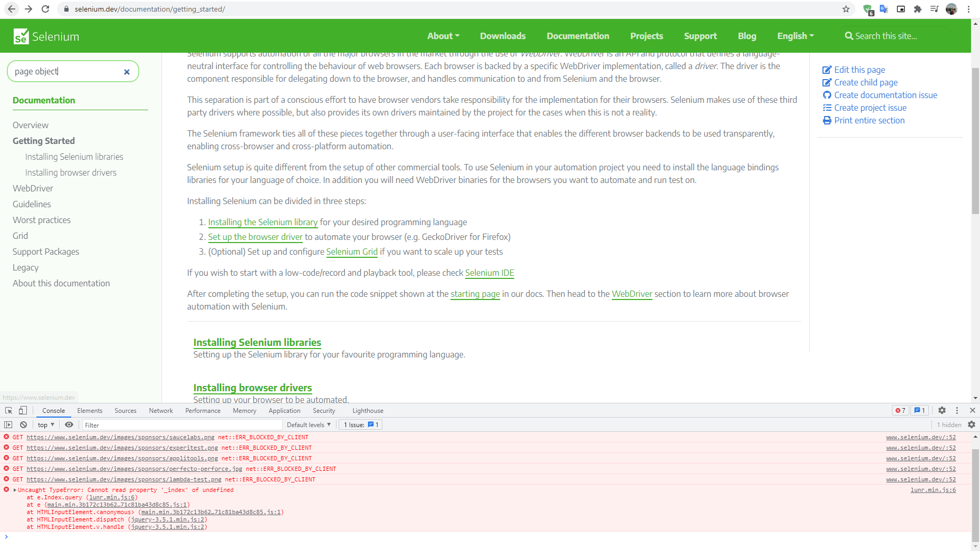Screen dimensions: 980x551
Task: Clear the console using the clear icon
Action: (x=23, y=424)
